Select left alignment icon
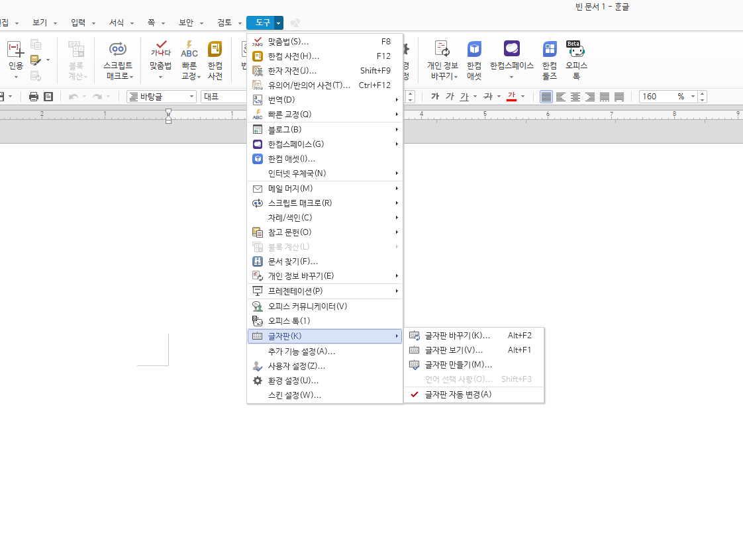Screen dimensions: 743x560 tap(561, 97)
